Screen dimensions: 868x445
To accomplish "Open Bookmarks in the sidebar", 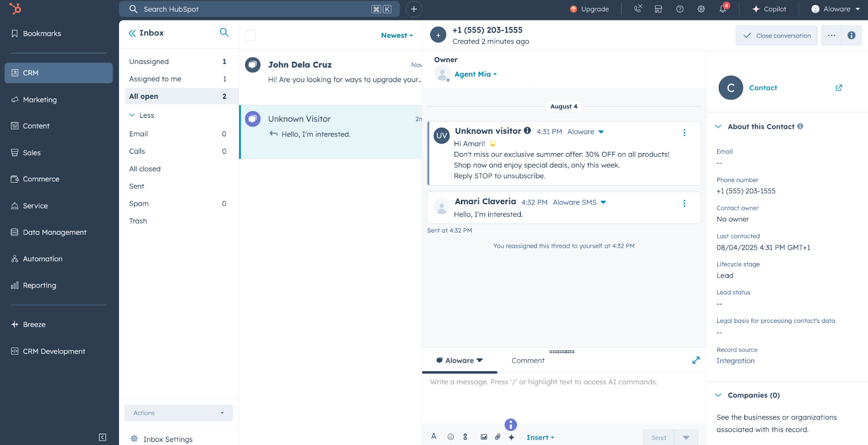I will (x=36, y=34).
